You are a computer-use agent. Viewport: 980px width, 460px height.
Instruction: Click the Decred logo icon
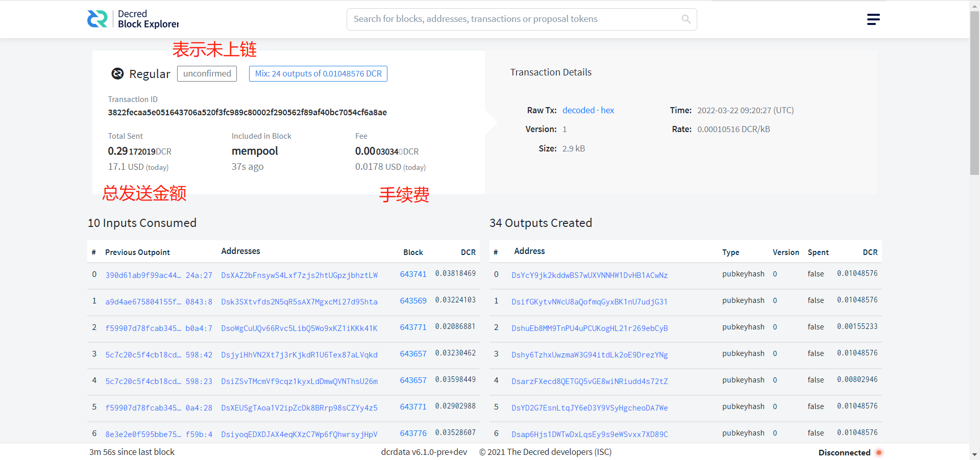(97, 19)
